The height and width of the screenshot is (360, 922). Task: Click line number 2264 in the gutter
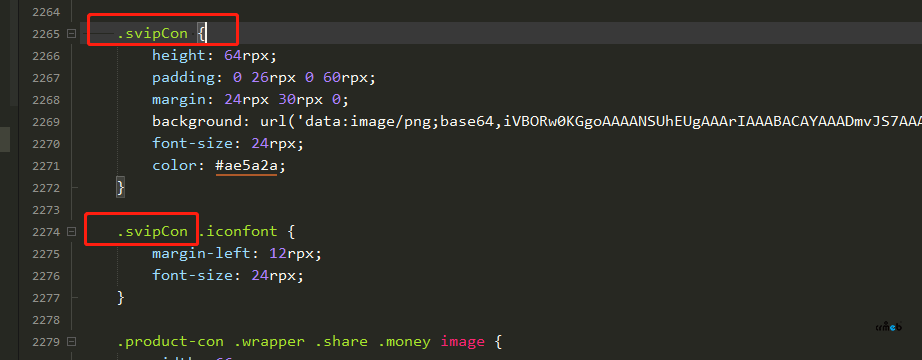(47, 12)
